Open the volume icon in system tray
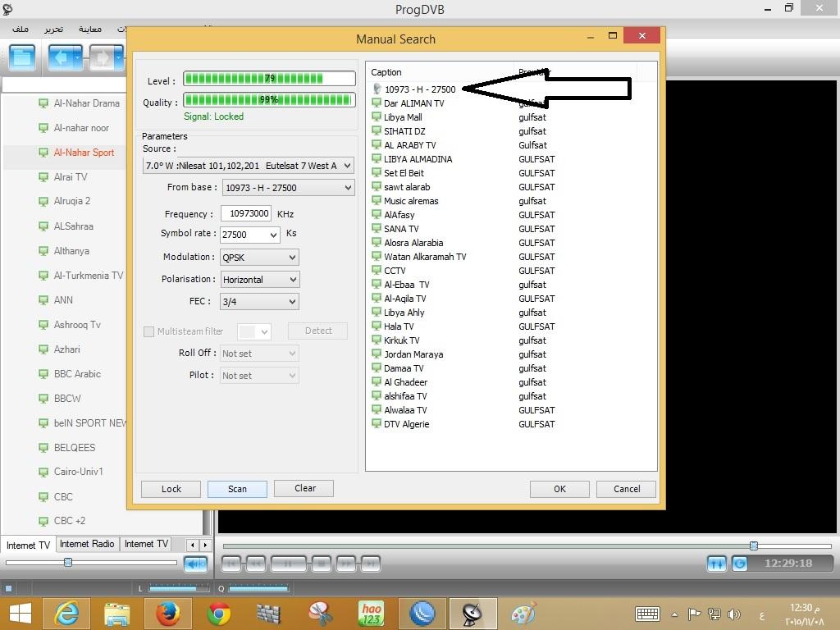 (734, 614)
